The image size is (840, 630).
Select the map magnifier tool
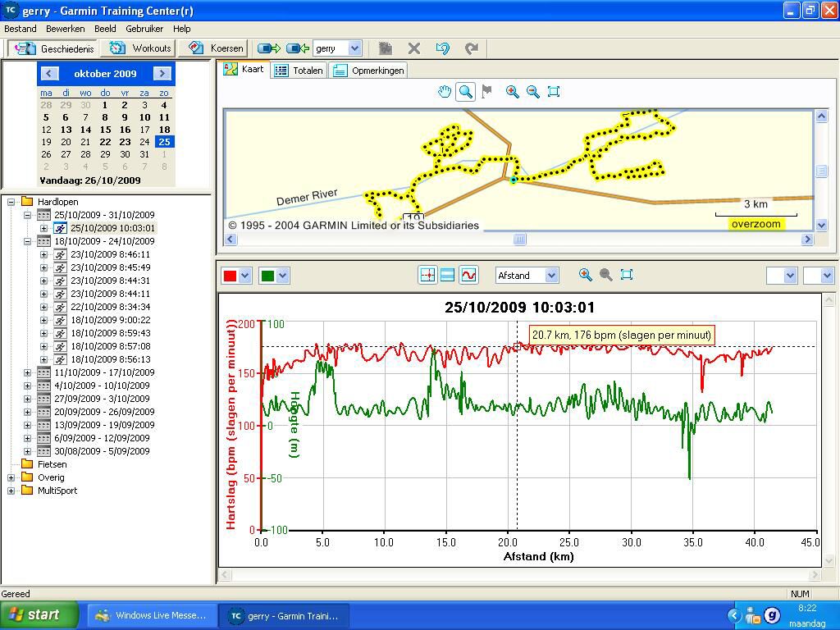click(x=466, y=92)
